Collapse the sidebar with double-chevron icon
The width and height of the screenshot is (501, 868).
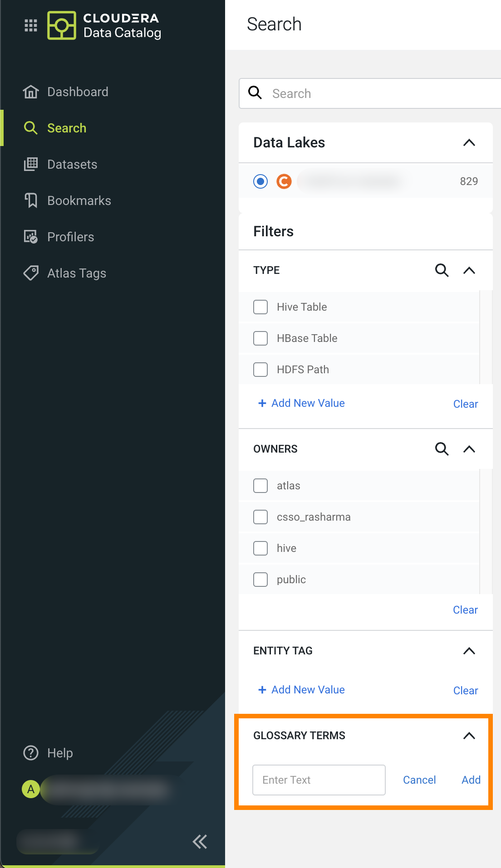click(x=199, y=842)
